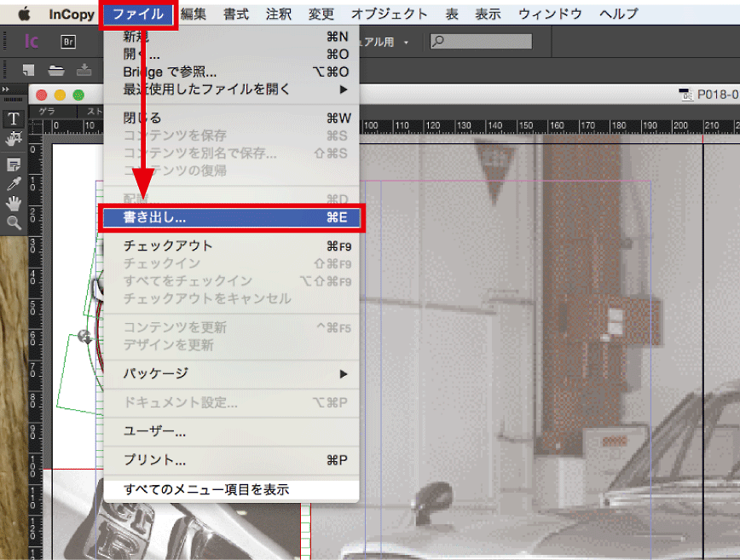This screenshot has width=740, height=560.
Task: Click the new document toolbar icon
Action: point(29,70)
